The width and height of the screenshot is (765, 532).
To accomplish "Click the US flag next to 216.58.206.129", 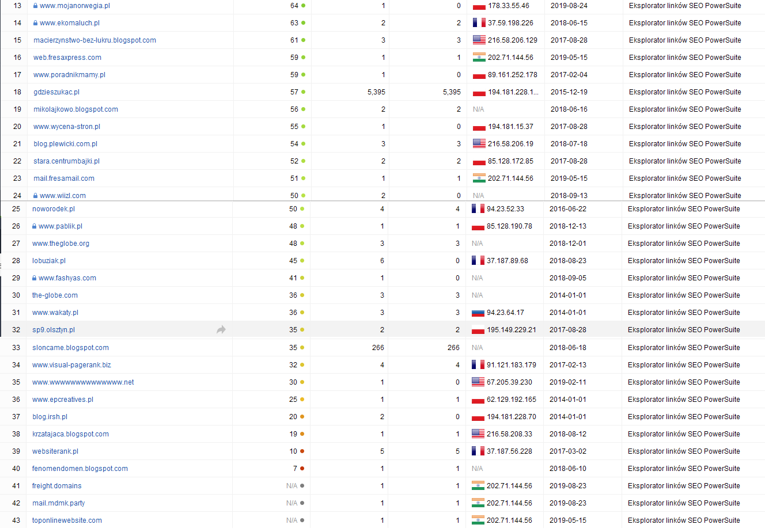I will point(479,40).
